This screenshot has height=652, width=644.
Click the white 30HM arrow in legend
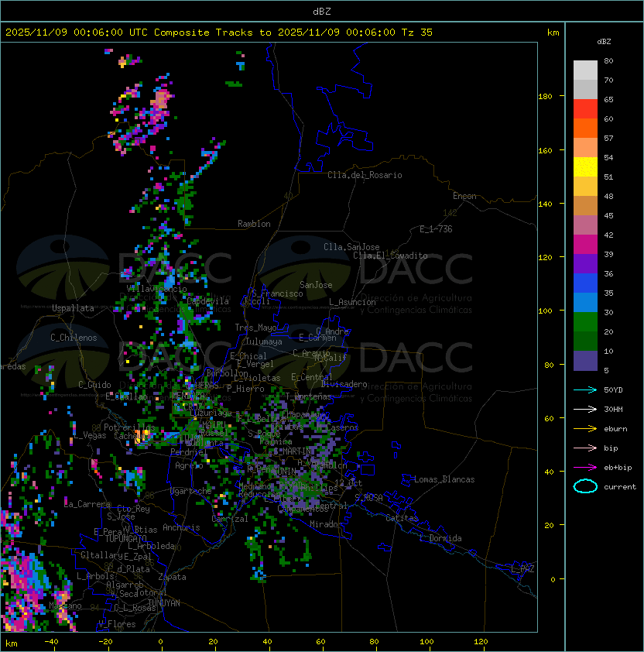tap(585, 410)
